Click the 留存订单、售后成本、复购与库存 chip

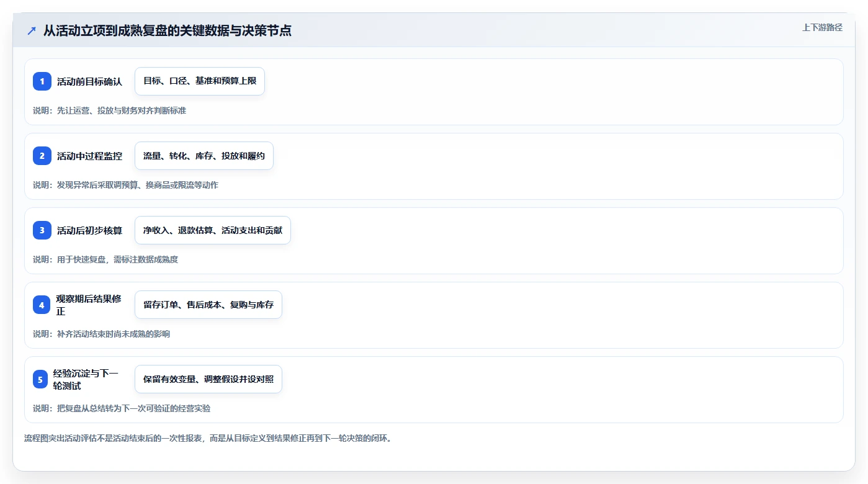coord(208,305)
